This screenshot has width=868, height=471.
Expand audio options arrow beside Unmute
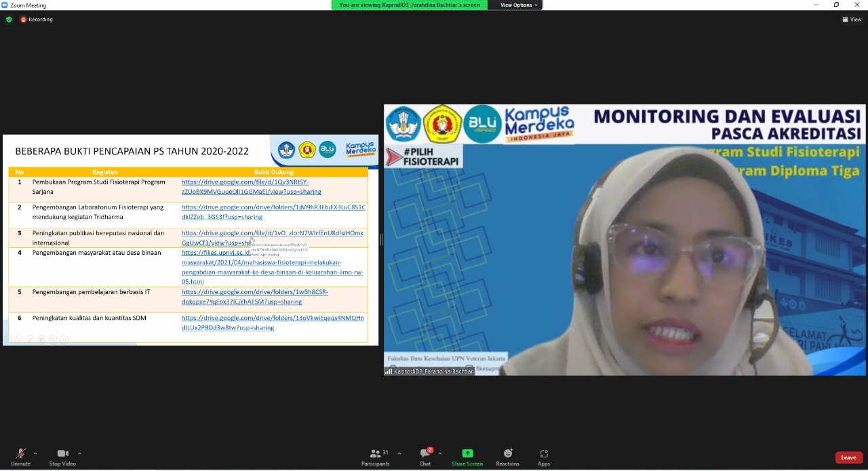(x=35, y=453)
